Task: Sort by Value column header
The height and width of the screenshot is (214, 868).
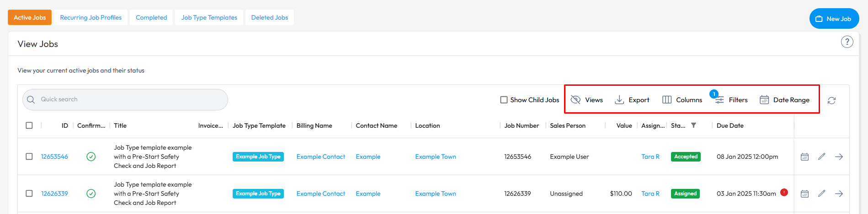Action: click(x=624, y=125)
